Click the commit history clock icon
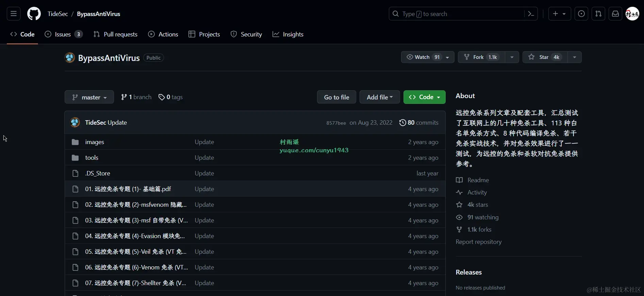The height and width of the screenshot is (296, 644). click(402, 123)
